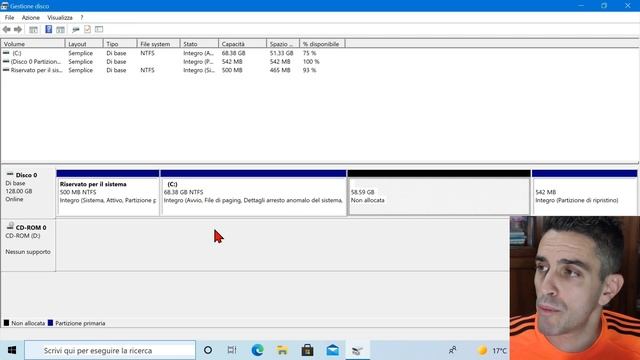640x360 pixels.
Task: Go back with the toolbar Back arrow
Action: (x=7, y=29)
